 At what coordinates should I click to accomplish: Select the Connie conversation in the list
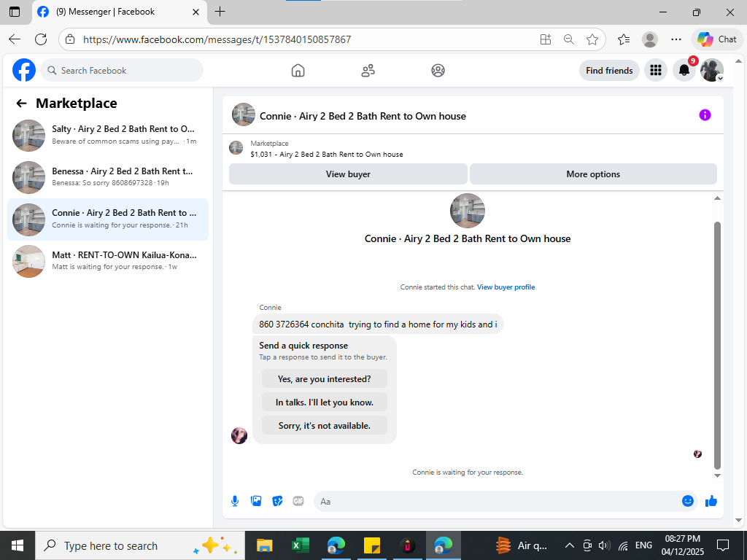108,219
